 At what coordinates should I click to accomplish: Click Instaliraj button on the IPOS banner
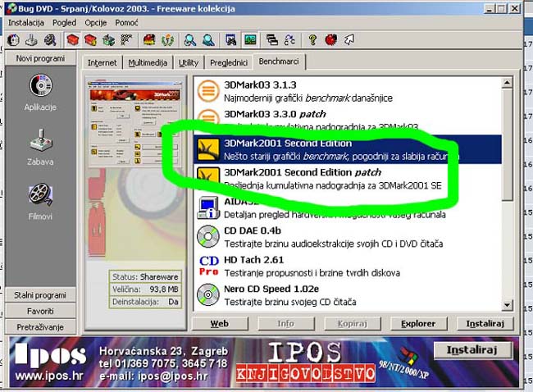[x=472, y=350]
